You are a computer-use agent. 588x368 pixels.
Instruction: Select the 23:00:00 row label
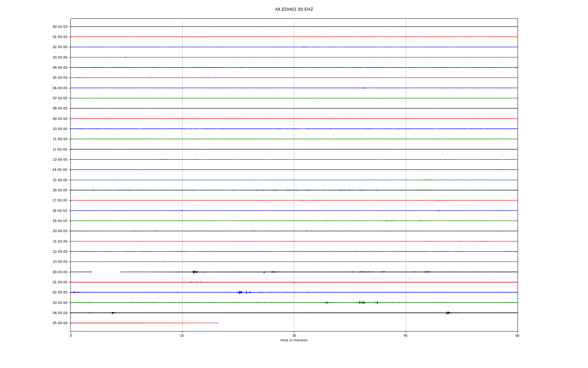[60, 262]
